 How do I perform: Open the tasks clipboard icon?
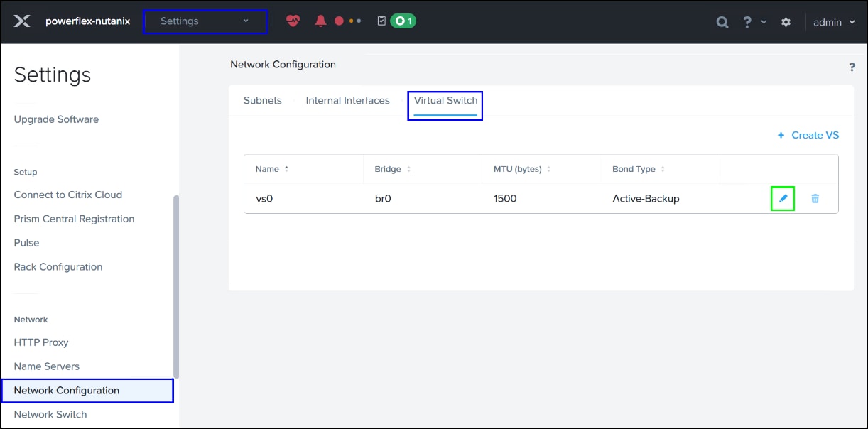pos(381,21)
